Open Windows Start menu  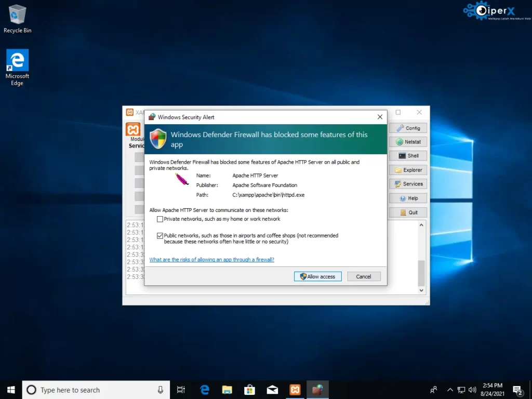click(x=11, y=390)
